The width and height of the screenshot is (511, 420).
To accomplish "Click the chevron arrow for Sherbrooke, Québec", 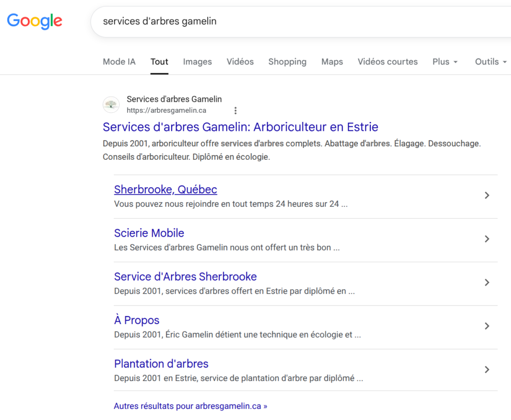I will 487,195.
